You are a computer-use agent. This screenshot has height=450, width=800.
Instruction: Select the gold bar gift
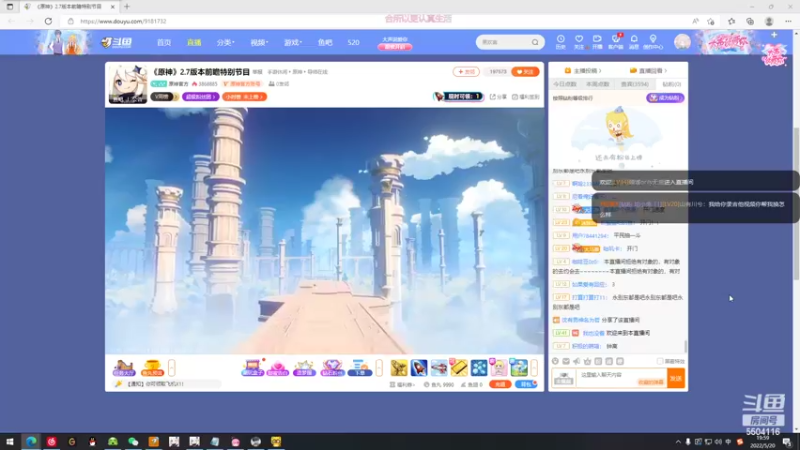click(x=459, y=367)
